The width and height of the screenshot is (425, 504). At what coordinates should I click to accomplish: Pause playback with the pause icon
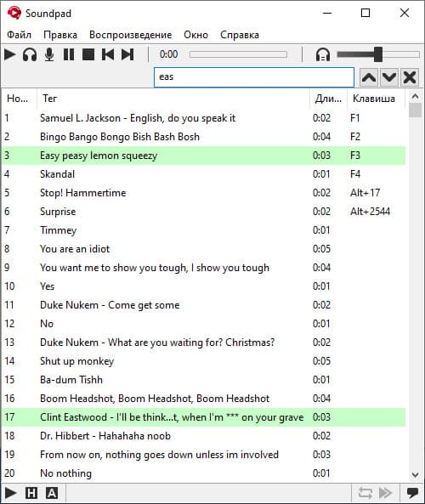pyautogui.click(x=69, y=54)
